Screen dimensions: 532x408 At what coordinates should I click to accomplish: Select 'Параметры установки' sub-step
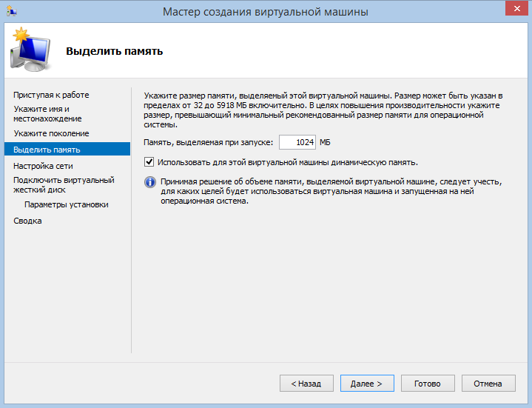(66, 204)
